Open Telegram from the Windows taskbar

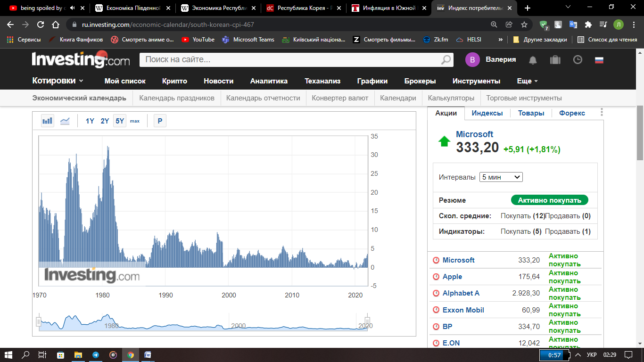[96, 355]
